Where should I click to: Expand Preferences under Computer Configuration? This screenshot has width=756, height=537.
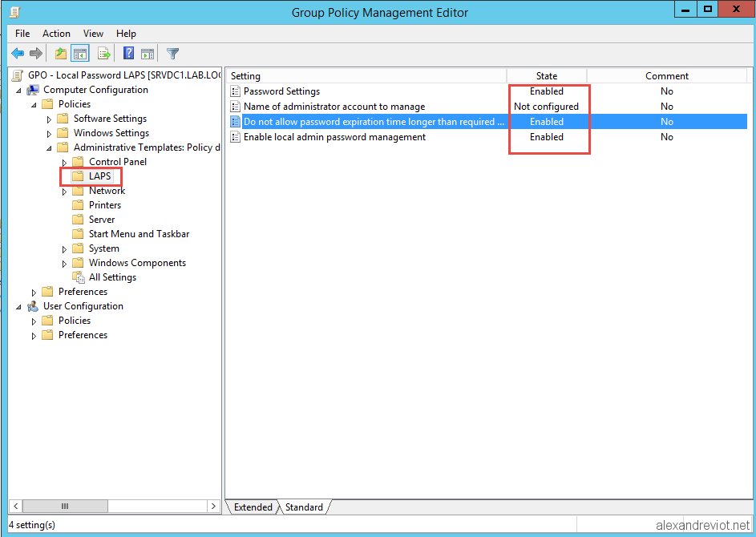coord(34,293)
